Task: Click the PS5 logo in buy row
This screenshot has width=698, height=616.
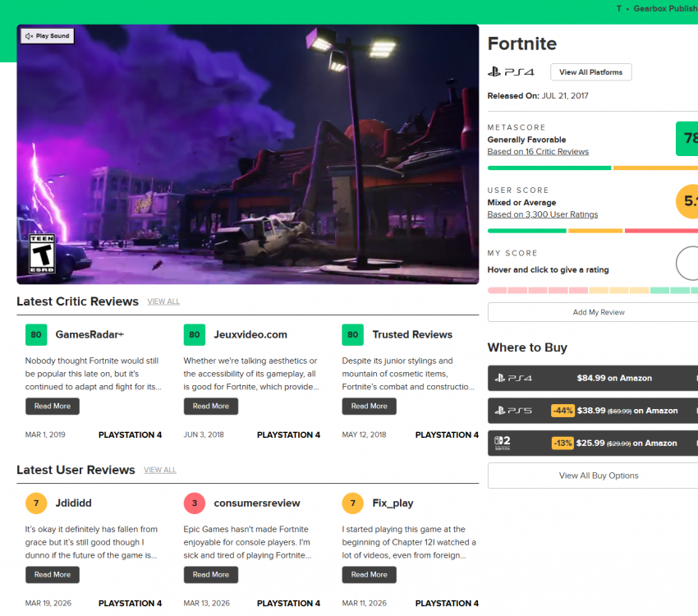Action: pyautogui.click(x=513, y=411)
